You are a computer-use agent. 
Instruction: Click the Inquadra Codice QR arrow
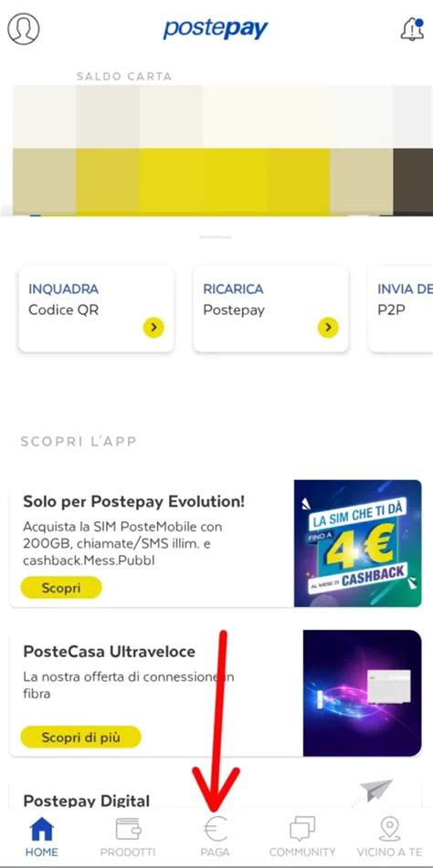(154, 328)
